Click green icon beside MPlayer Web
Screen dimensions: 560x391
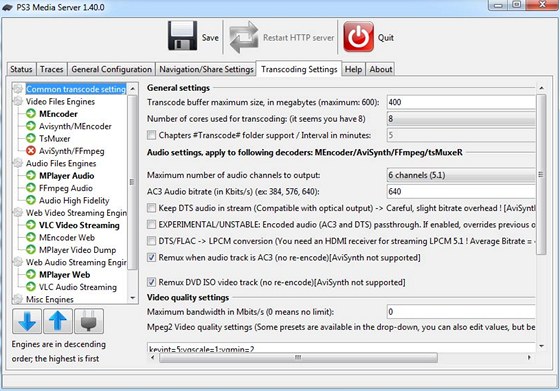[31, 275]
